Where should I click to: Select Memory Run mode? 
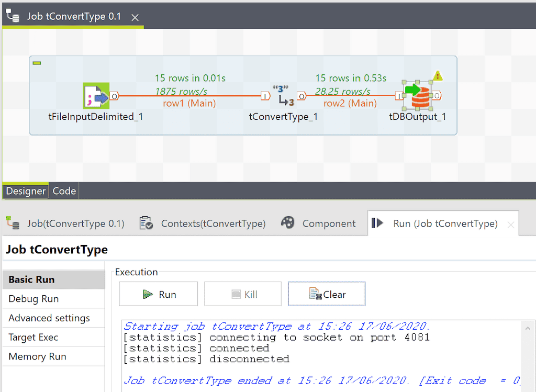coord(37,356)
